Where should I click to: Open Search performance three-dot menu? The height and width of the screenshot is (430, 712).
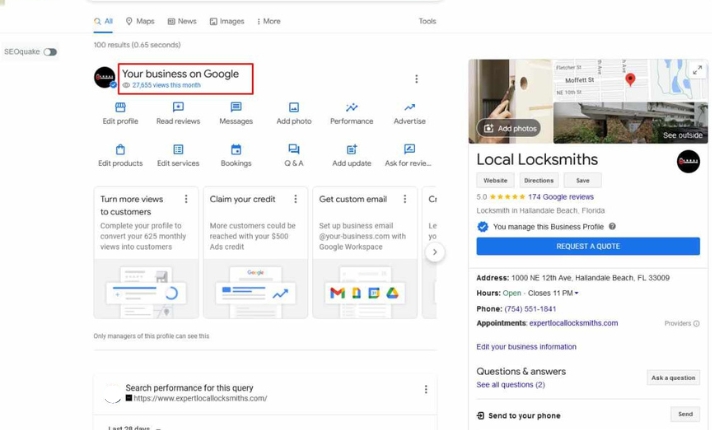click(426, 389)
